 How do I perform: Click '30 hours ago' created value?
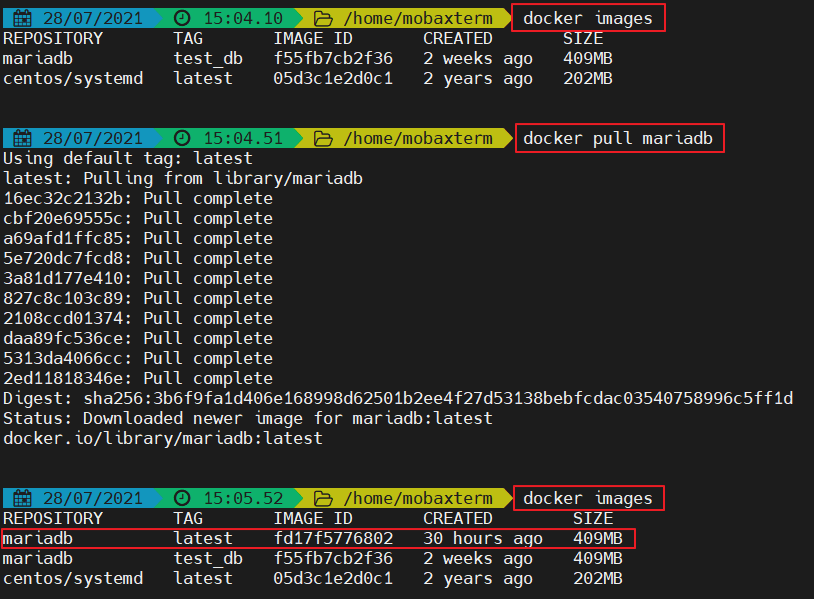pyautogui.click(x=483, y=539)
